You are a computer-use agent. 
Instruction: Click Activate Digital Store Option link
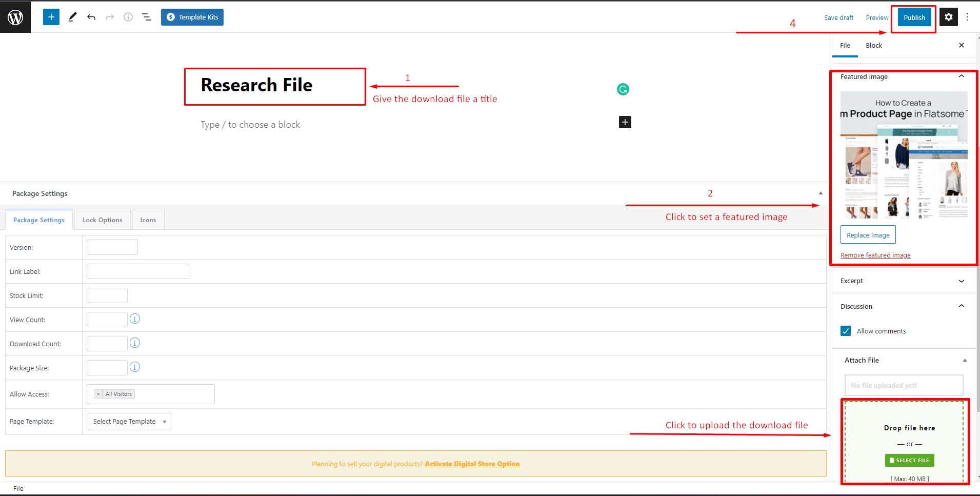pos(472,464)
